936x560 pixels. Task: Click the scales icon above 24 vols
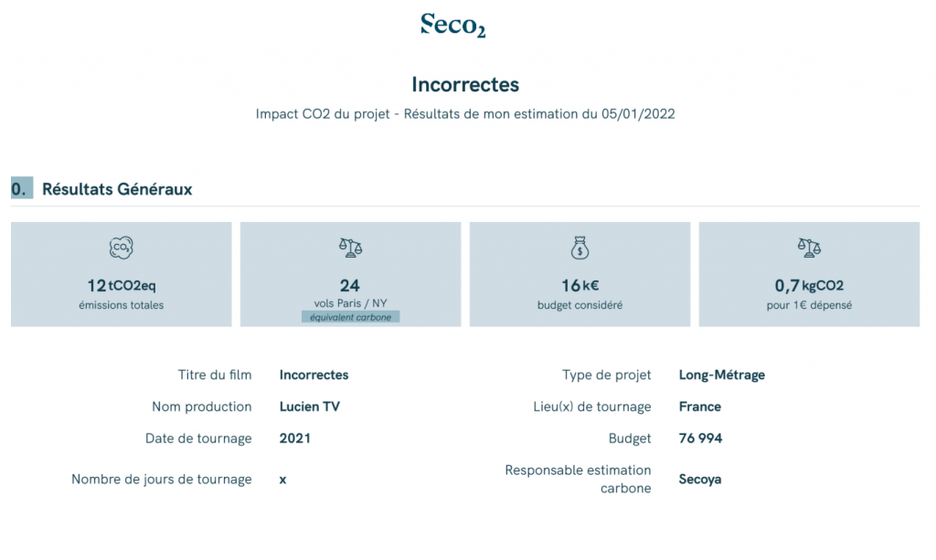350,248
